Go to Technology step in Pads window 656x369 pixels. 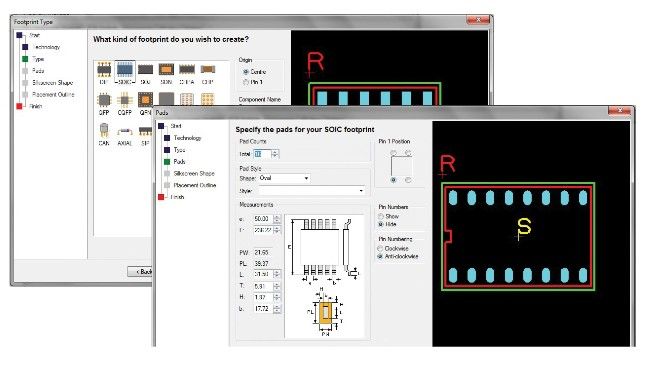coord(187,138)
